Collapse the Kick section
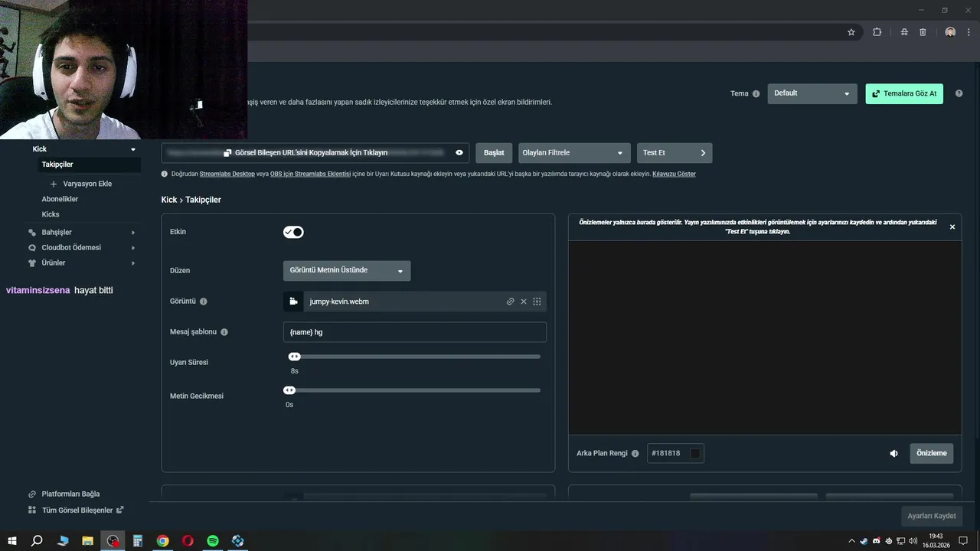The image size is (980, 551). tap(133, 149)
